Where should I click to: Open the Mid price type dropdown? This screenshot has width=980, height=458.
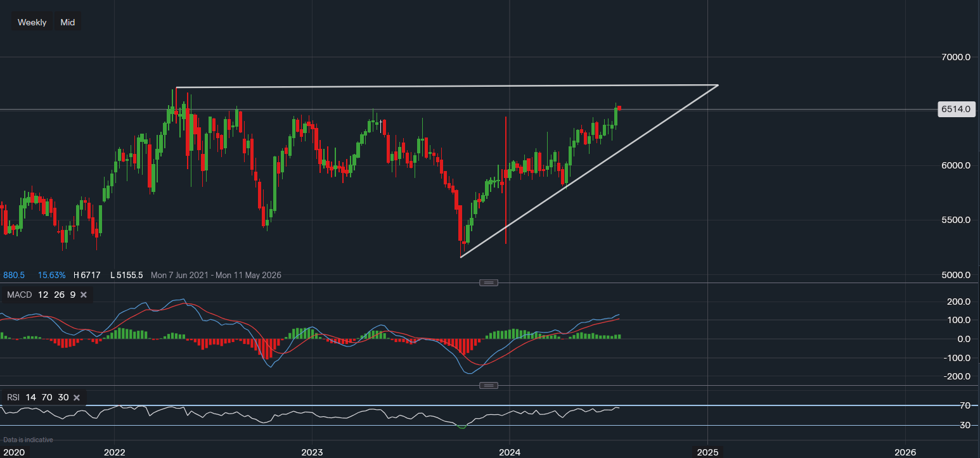(x=68, y=22)
